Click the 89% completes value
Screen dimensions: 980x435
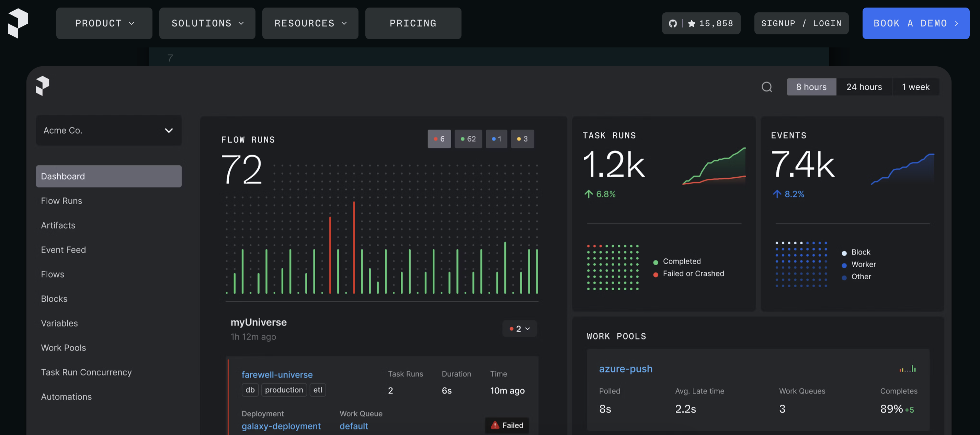(891, 409)
